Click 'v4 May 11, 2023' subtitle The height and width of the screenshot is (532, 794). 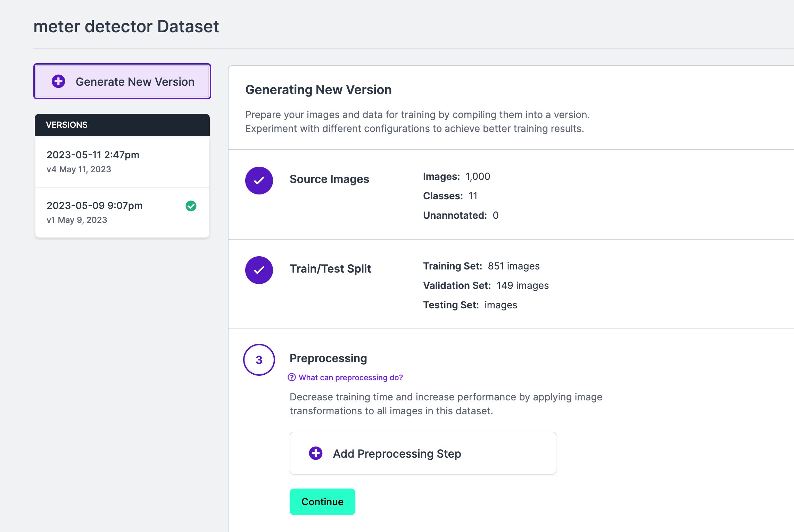click(x=79, y=169)
